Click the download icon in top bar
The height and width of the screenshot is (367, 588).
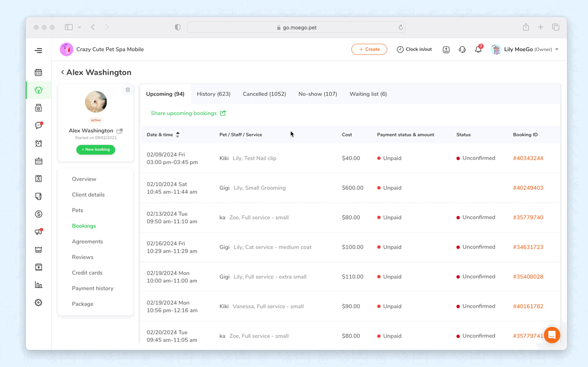pos(446,50)
